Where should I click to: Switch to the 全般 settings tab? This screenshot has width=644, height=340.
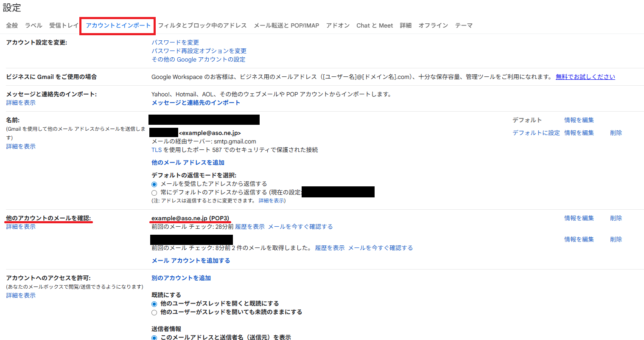point(11,25)
